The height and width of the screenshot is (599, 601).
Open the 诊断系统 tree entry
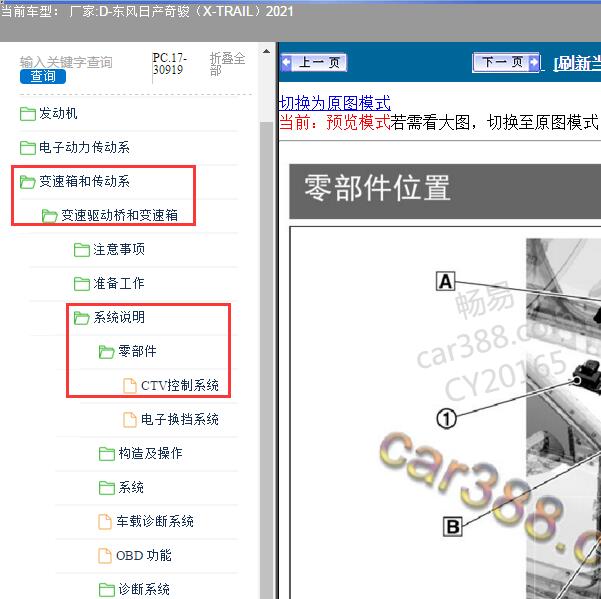144,589
